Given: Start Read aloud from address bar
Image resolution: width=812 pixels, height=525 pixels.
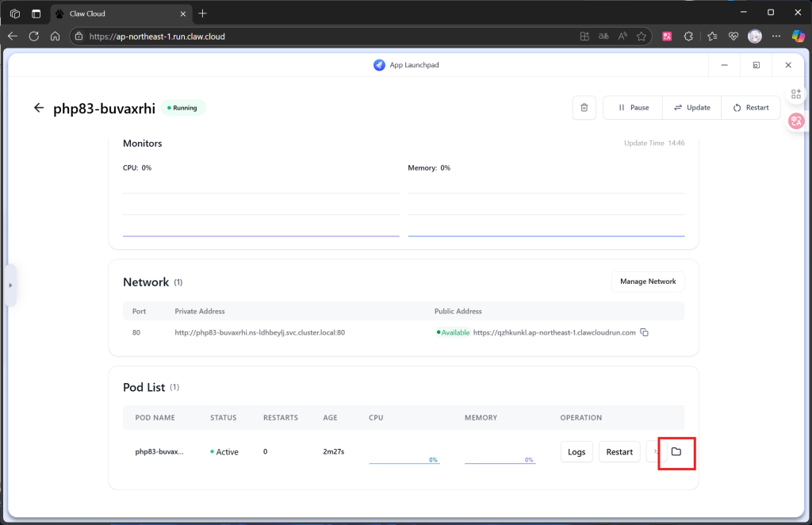Looking at the screenshot, I should (x=622, y=36).
